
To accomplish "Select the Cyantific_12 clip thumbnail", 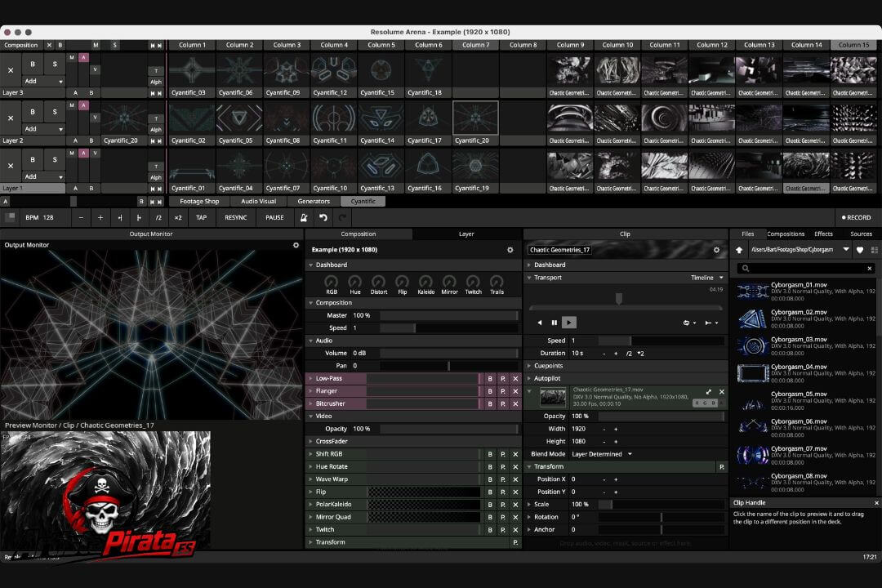I will click(333, 70).
